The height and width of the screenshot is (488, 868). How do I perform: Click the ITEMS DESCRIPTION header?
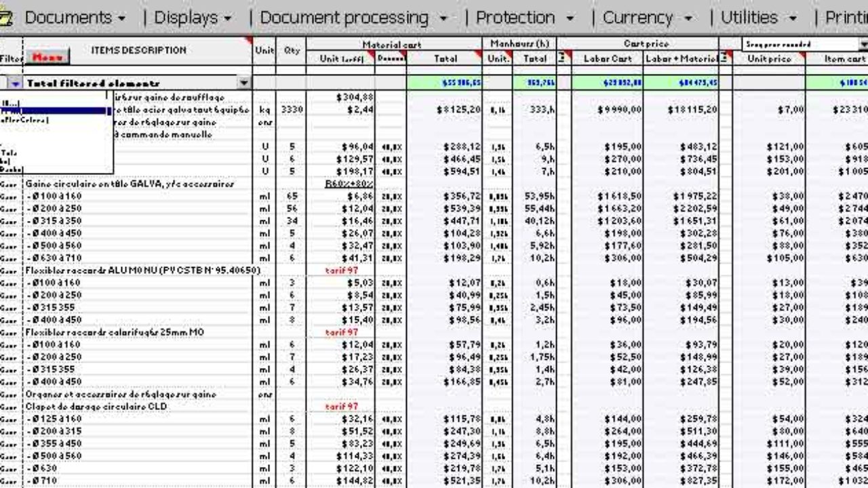pos(138,50)
